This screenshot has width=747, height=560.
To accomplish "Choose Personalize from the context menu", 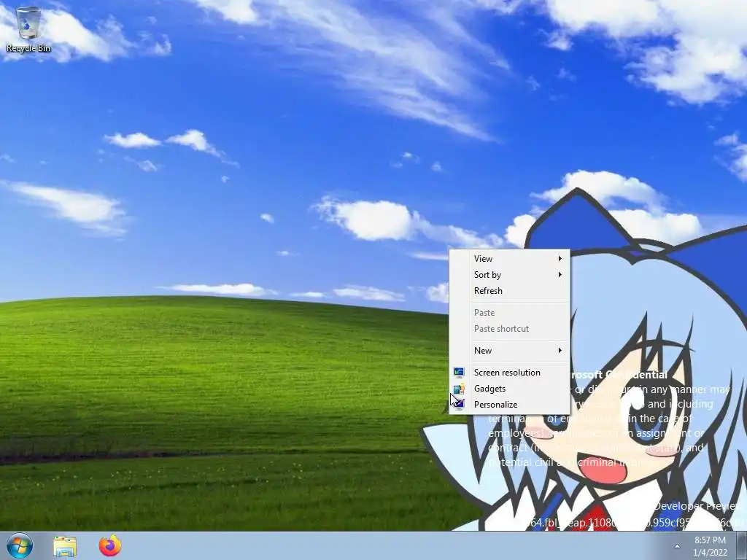I will [509, 404].
